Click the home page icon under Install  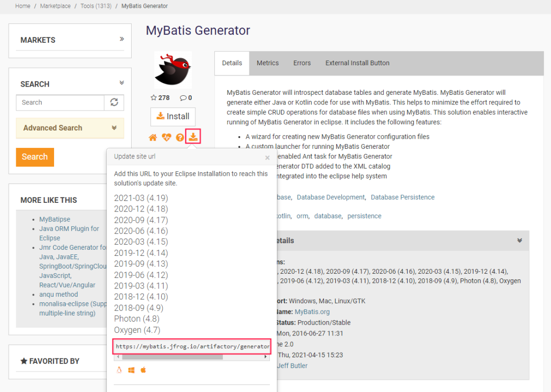pos(153,137)
